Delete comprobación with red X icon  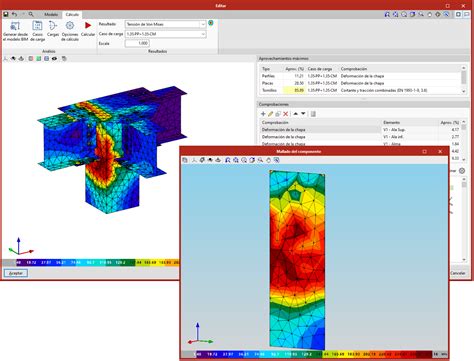pos(286,114)
